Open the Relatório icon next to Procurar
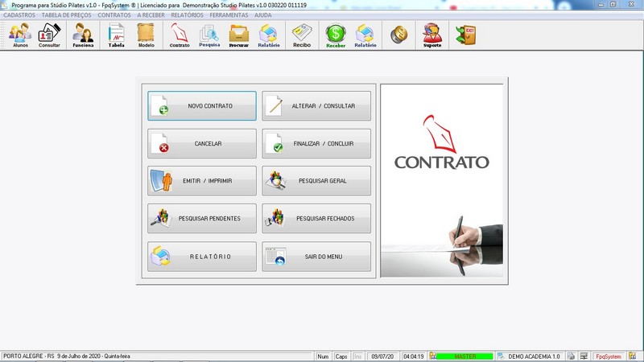644x362 pixels. 269,35
